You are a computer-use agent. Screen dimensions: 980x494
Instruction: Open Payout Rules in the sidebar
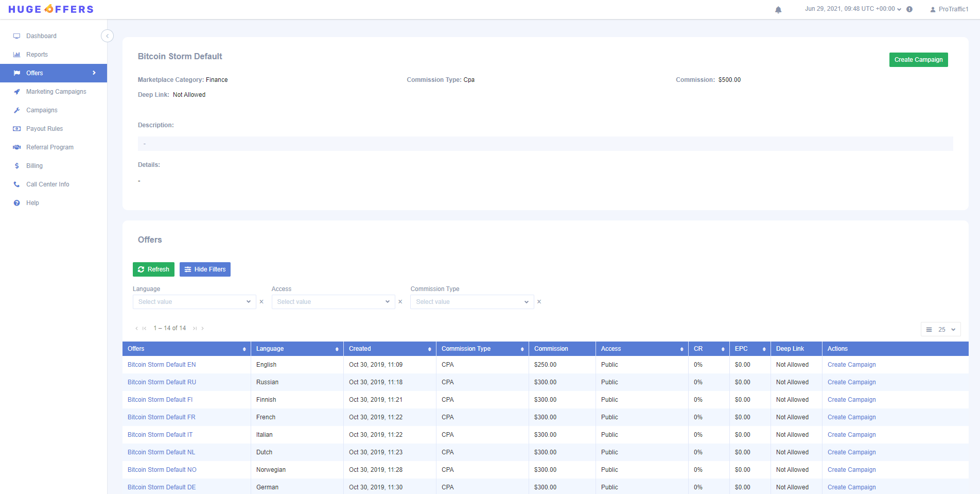click(44, 129)
